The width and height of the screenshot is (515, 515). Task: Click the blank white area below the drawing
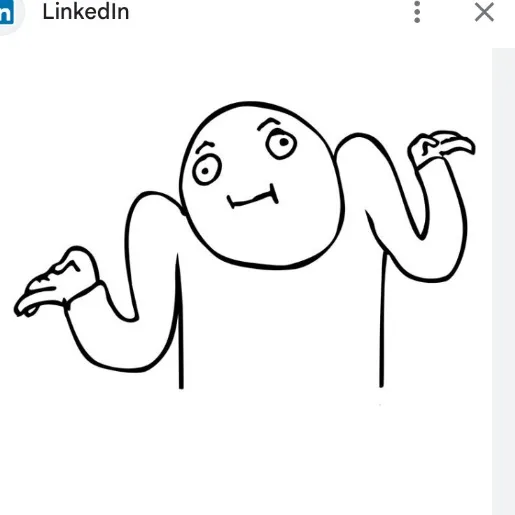point(246,453)
